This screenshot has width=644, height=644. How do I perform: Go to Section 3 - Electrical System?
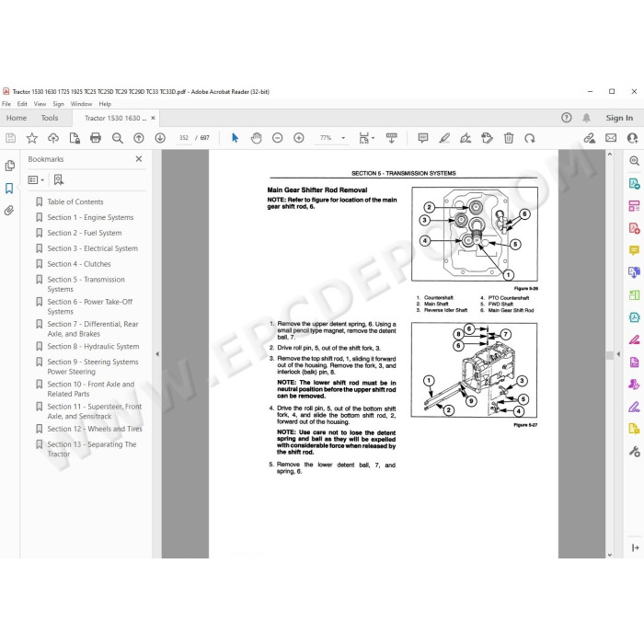click(92, 248)
